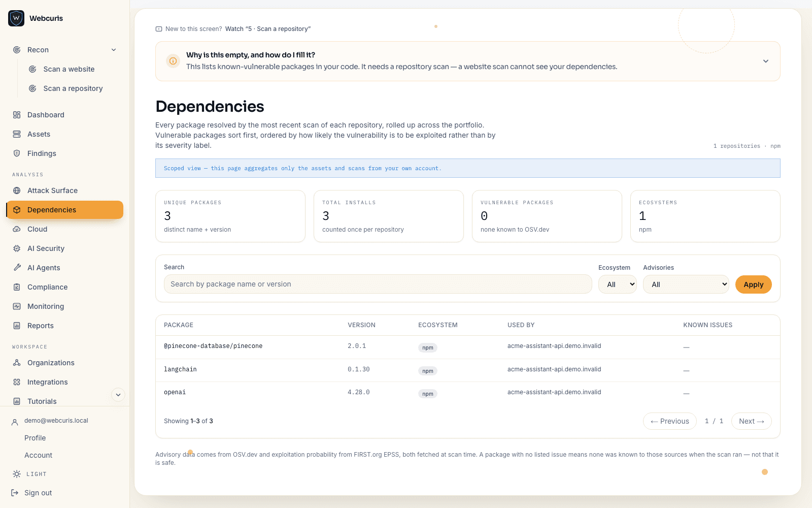Click the Assets server icon
This screenshot has width=812, height=508.
[x=17, y=134]
